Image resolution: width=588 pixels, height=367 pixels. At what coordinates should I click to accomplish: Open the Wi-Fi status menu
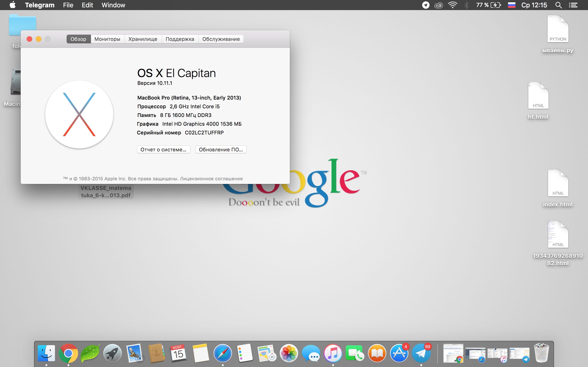click(452, 5)
